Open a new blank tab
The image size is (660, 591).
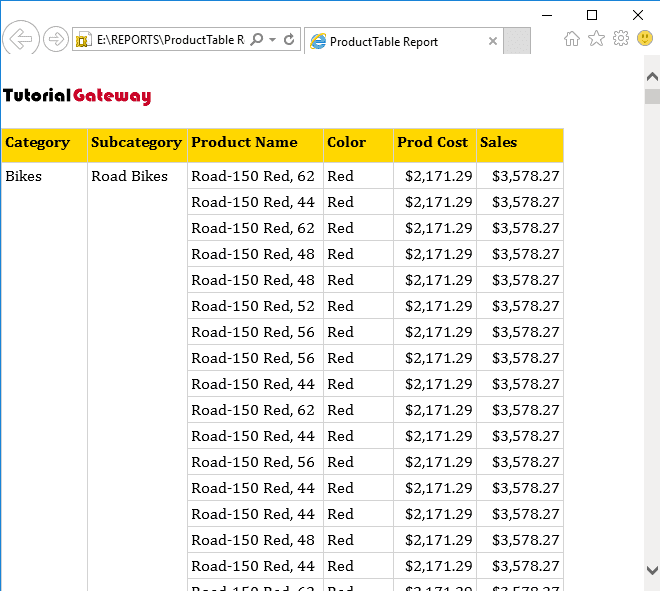tap(517, 41)
